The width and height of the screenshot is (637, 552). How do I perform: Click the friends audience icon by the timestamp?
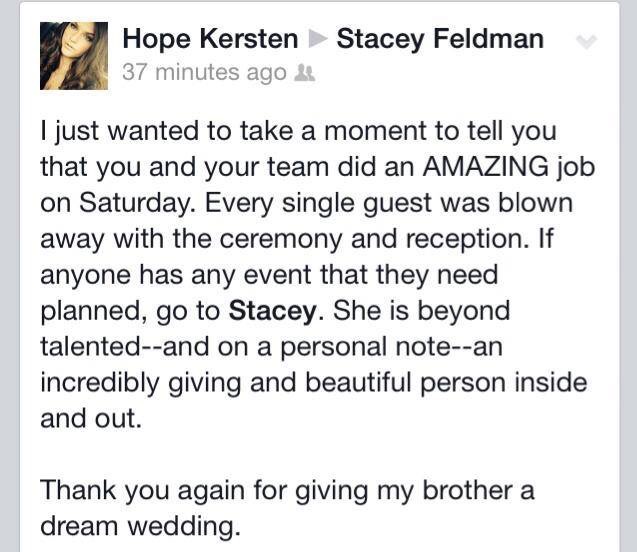[306, 73]
